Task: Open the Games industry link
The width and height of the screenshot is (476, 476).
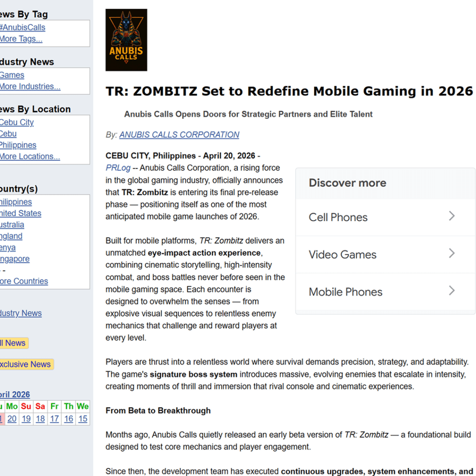Action: point(12,75)
